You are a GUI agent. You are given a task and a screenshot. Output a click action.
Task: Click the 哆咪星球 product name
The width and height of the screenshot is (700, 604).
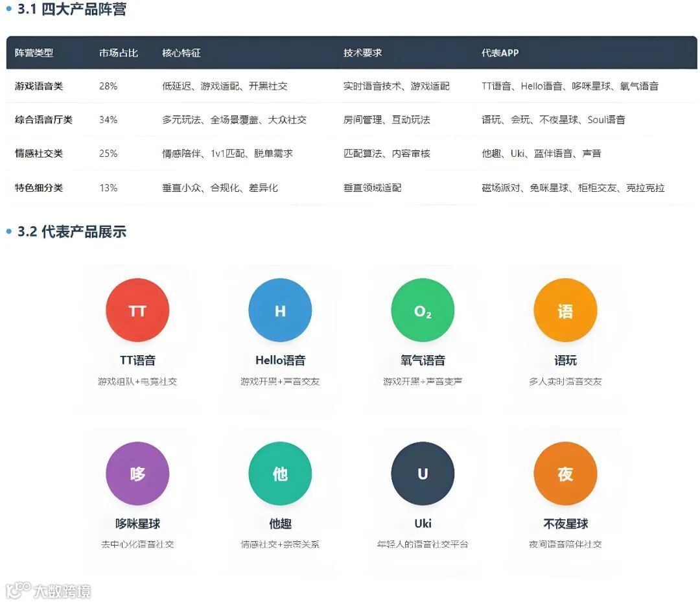point(137,524)
